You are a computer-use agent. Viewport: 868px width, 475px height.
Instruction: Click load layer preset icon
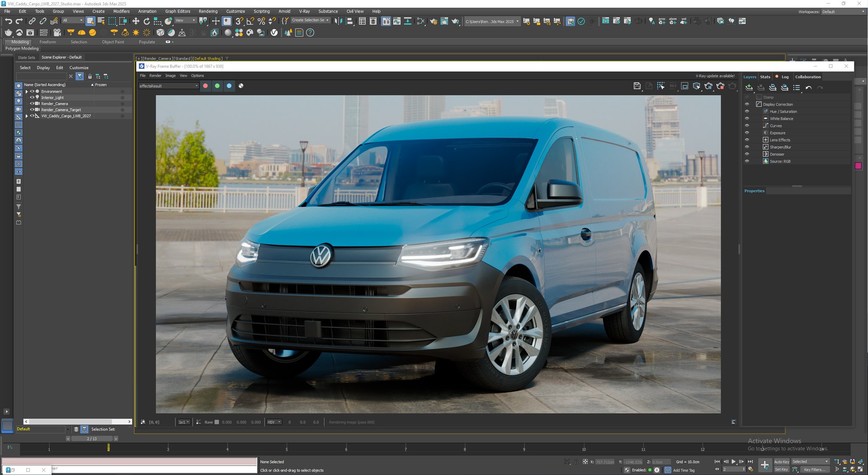coord(784,87)
